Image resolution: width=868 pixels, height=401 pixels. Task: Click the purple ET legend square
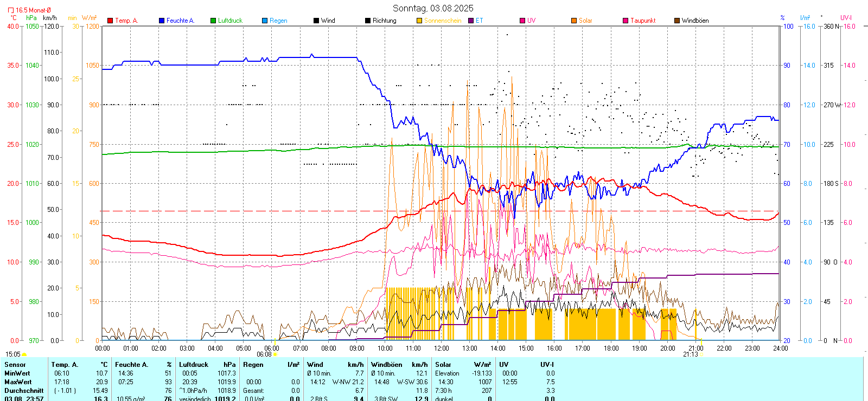471,21
